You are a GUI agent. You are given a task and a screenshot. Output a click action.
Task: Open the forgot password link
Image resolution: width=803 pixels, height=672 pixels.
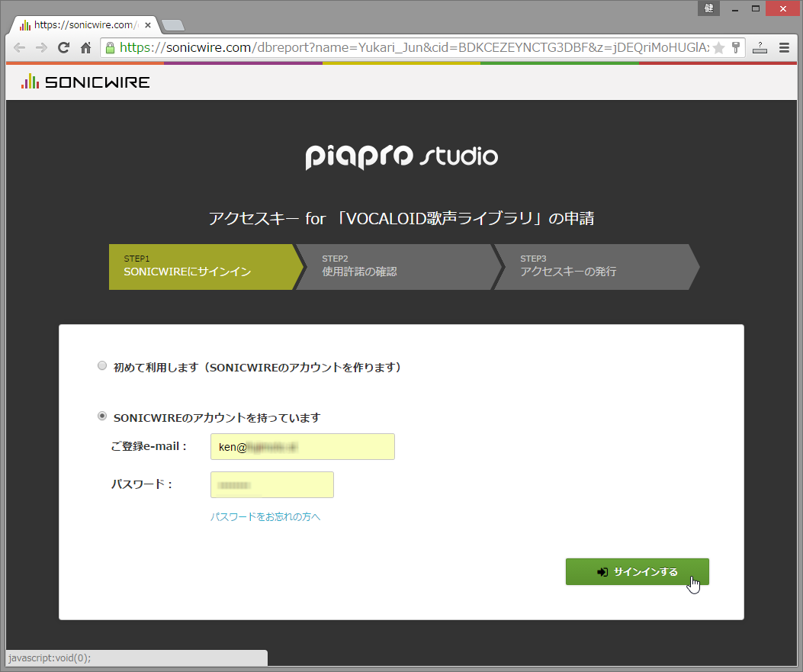coord(265,517)
